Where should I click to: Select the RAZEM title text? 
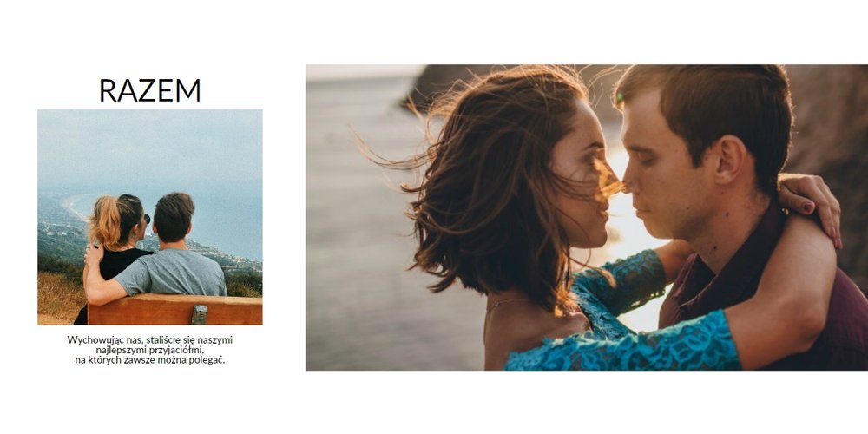[149, 90]
